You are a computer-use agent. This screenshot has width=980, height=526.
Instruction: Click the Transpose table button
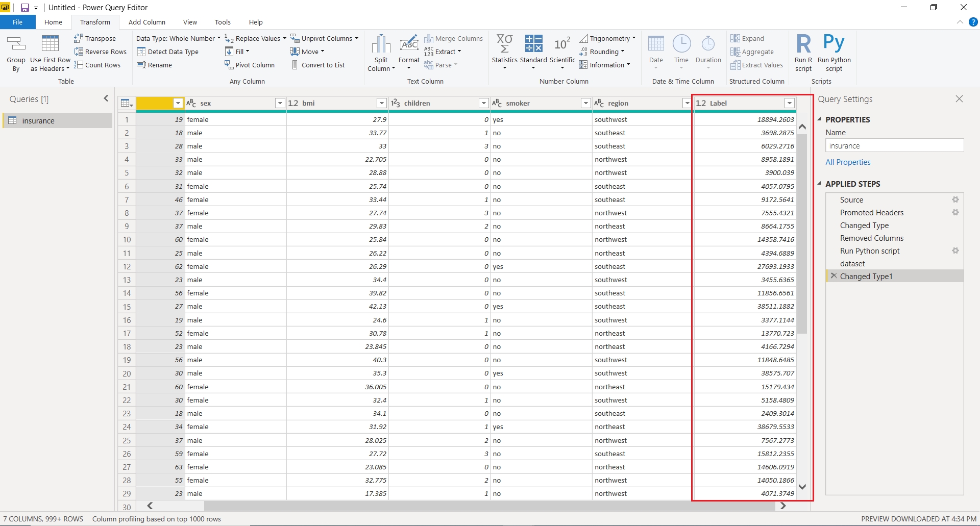[x=95, y=38]
